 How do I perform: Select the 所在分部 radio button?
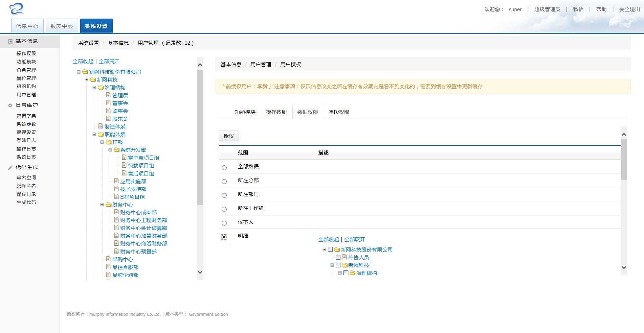224,182
